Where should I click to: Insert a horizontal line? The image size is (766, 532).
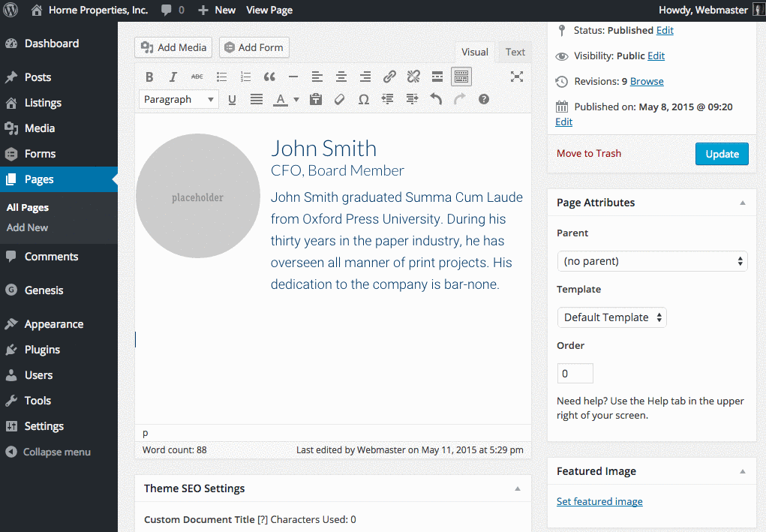pos(293,77)
